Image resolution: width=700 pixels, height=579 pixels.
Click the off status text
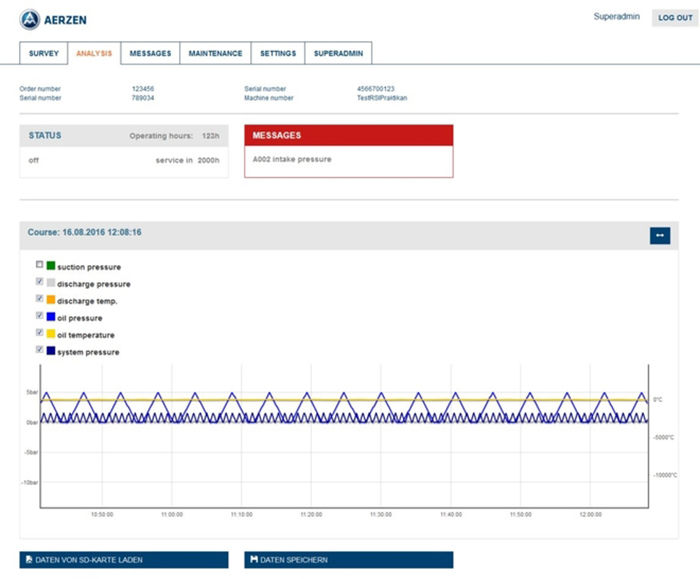pos(33,160)
